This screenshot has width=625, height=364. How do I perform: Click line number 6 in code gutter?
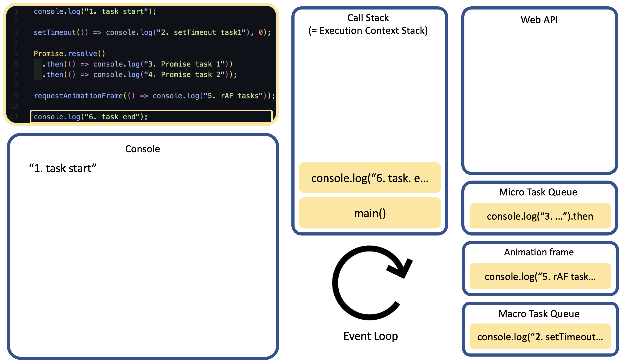coord(16,64)
